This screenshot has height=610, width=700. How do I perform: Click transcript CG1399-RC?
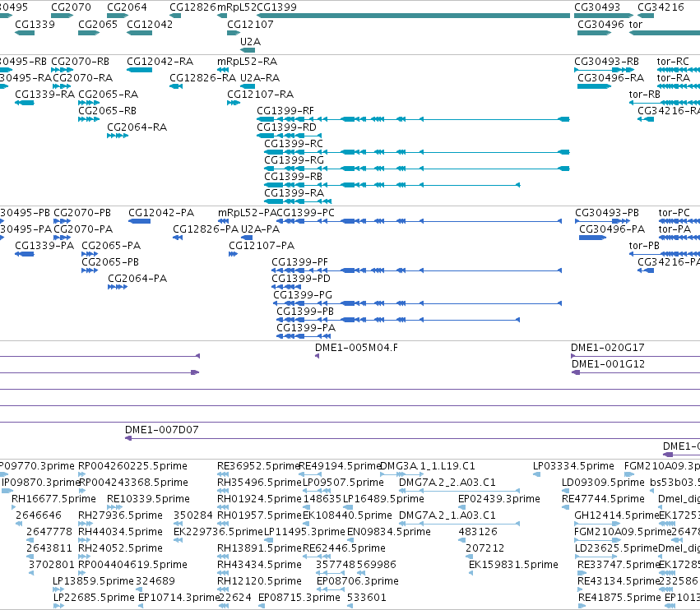click(294, 144)
